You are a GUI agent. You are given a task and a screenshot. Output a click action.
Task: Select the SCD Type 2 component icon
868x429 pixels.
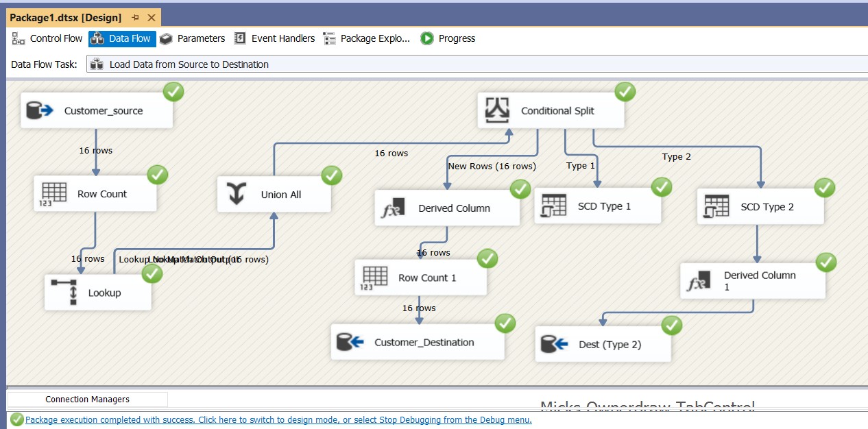click(x=716, y=206)
